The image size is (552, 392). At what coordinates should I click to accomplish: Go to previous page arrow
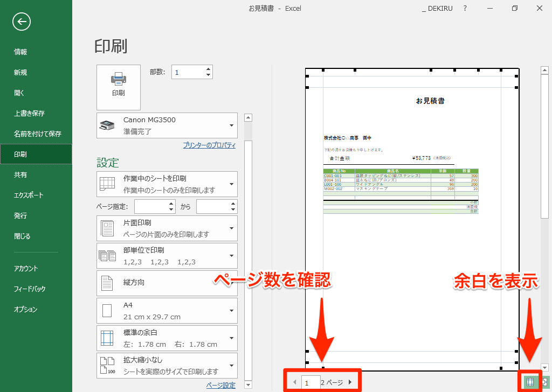(x=295, y=382)
